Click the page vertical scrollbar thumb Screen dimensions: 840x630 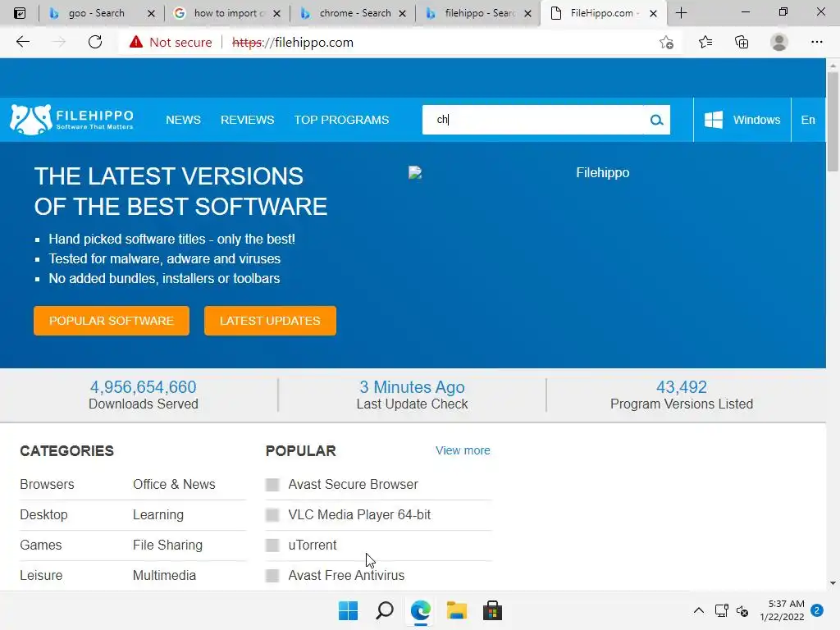[833, 121]
